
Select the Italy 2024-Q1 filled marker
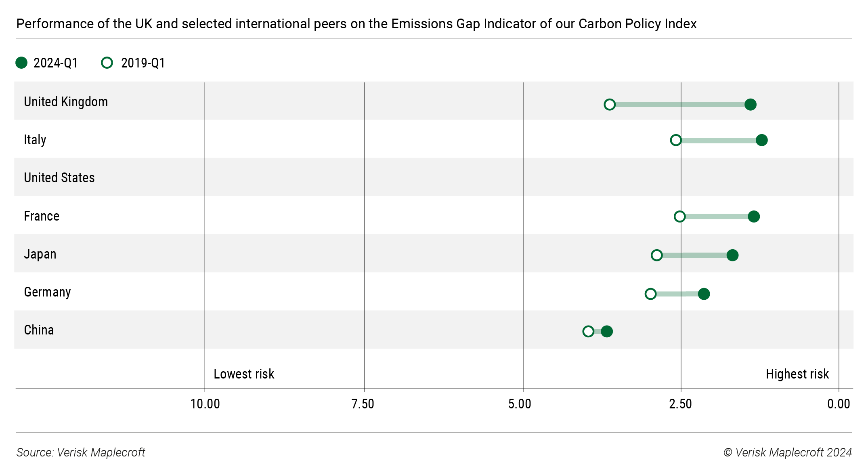(762, 140)
